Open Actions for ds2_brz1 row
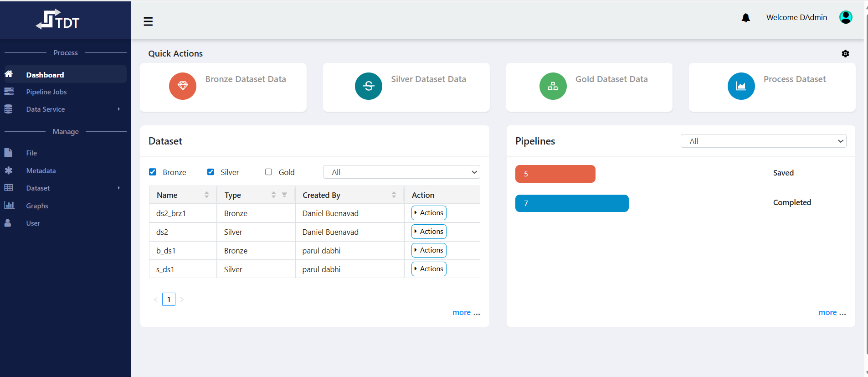This screenshot has width=868, height=377. [429, 213]
